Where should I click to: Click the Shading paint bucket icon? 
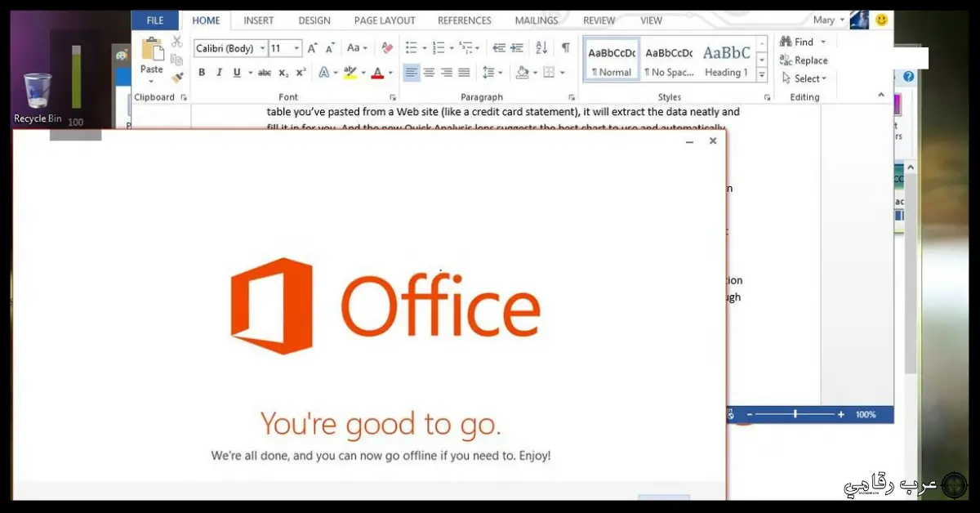click(523, 73)
